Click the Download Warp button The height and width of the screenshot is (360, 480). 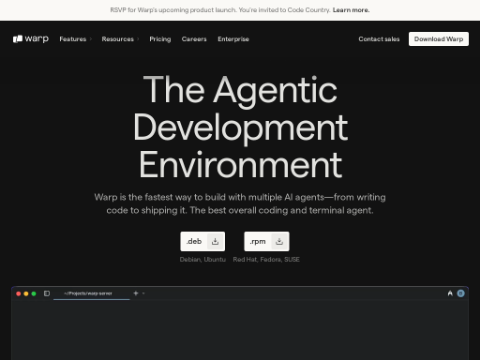point(439,39)
